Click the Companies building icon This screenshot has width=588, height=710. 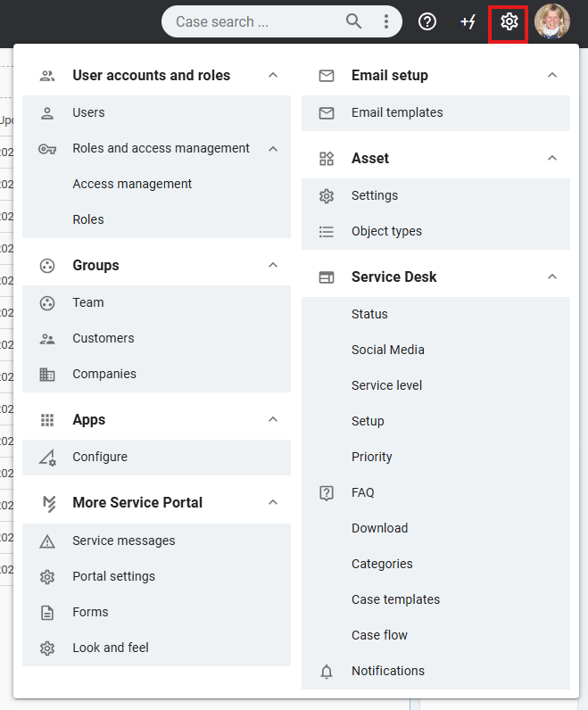47,374
